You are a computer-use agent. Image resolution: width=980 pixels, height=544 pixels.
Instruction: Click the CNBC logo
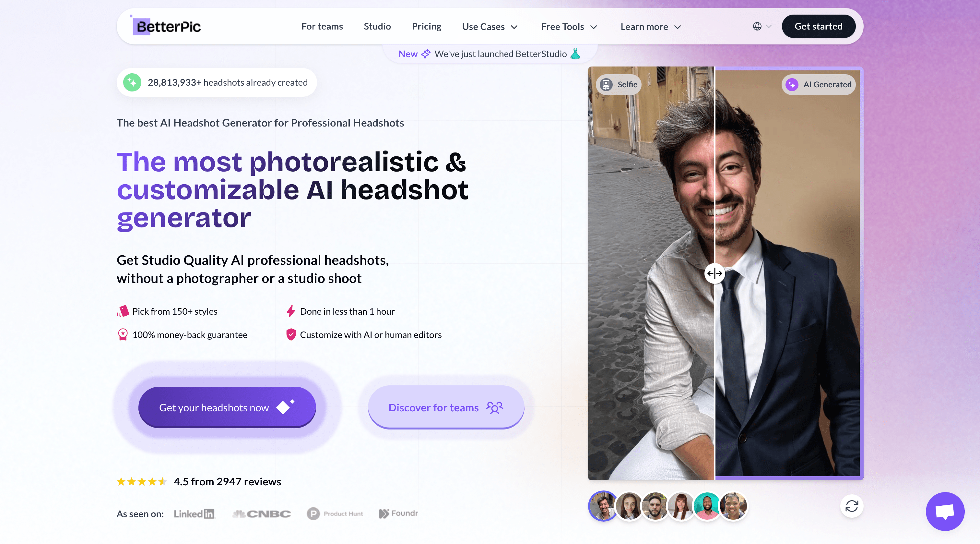[261, 514]
